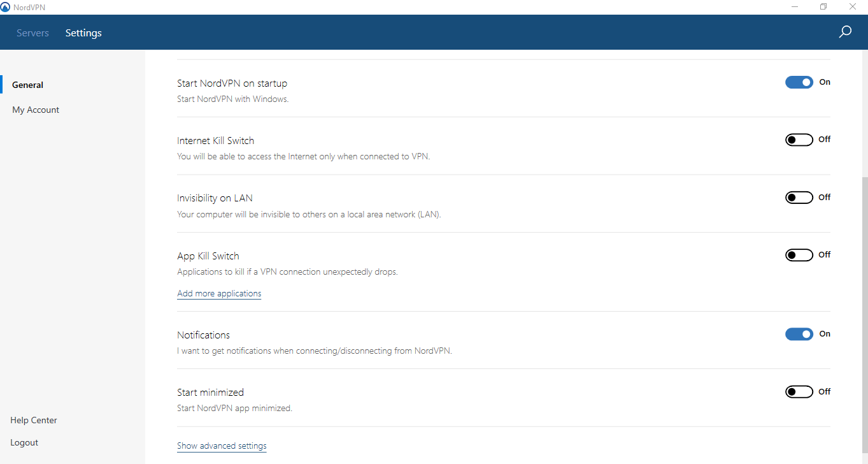868x464 pixels.
Task: Click 'Start NordVPN app minimized.' description
Action: pyautogui.click(x=235, y=408)
